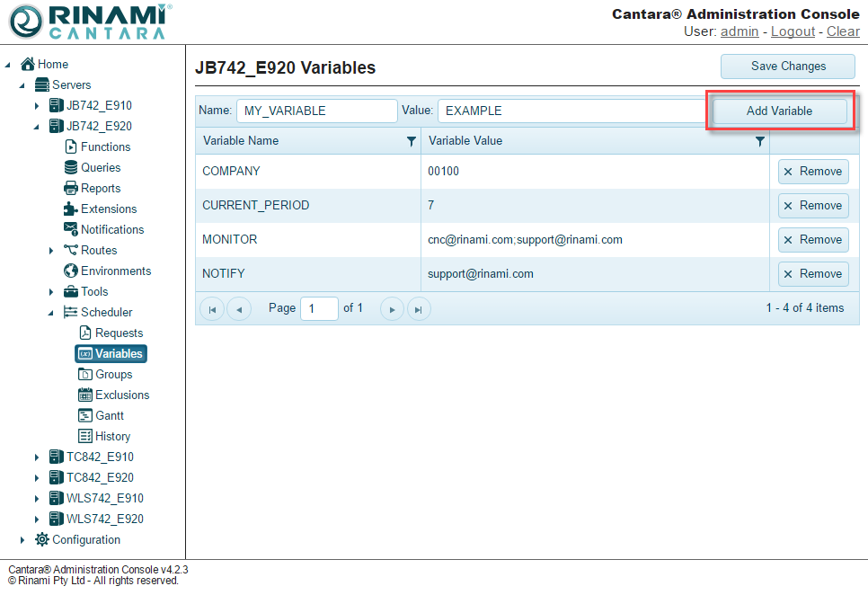Expand the JB742_E910 server node
Viewport: 868px width, 604px height.
(37, 106)
